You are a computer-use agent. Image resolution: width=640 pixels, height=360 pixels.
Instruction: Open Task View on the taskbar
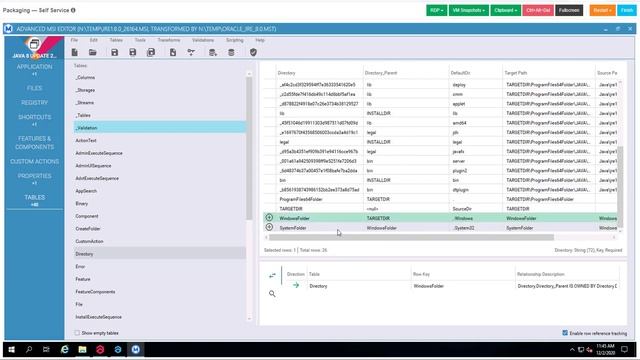click(46, 349)
